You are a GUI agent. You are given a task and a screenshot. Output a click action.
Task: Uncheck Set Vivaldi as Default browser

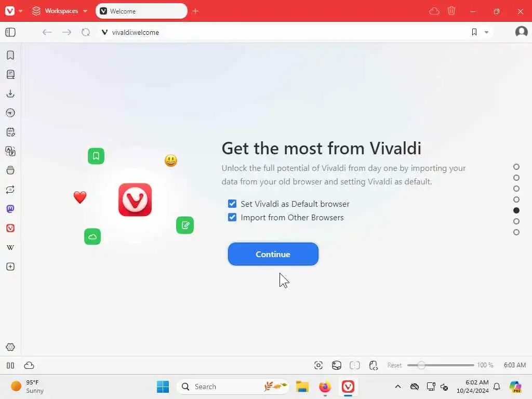tap(232, 204)
